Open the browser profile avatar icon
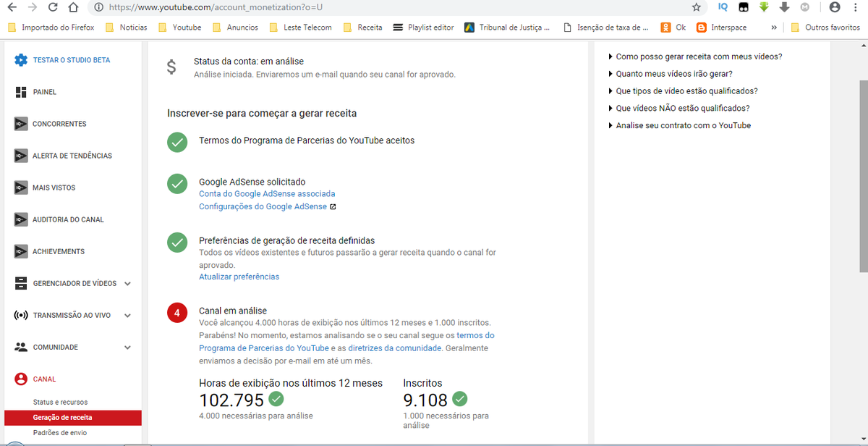 [x=835, y=7]
